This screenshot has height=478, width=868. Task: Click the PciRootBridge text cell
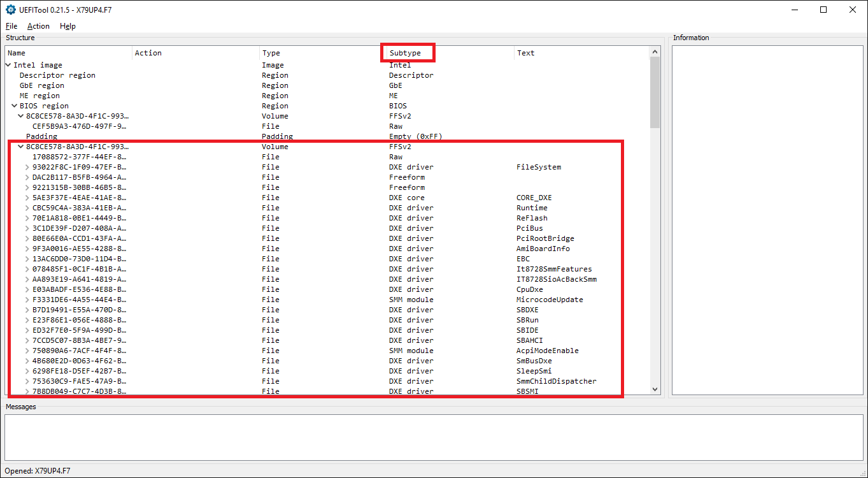(x=545, y=238)
